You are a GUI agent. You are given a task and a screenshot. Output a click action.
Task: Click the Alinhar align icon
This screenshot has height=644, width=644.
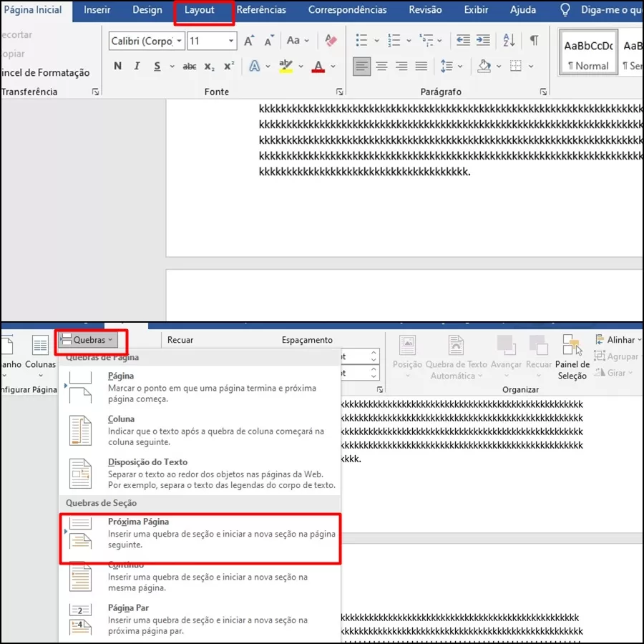click(618, 340)
